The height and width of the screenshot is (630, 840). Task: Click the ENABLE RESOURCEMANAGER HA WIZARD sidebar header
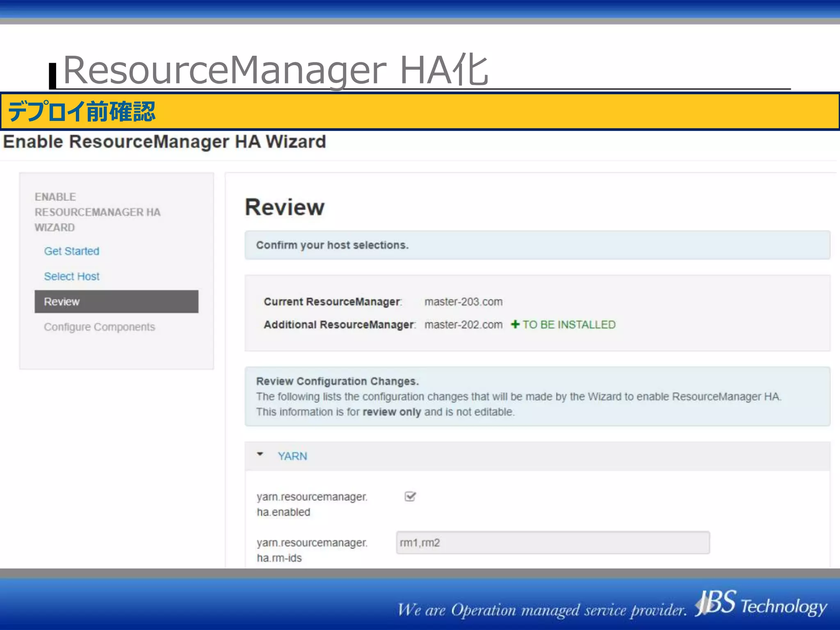(98, 212)
